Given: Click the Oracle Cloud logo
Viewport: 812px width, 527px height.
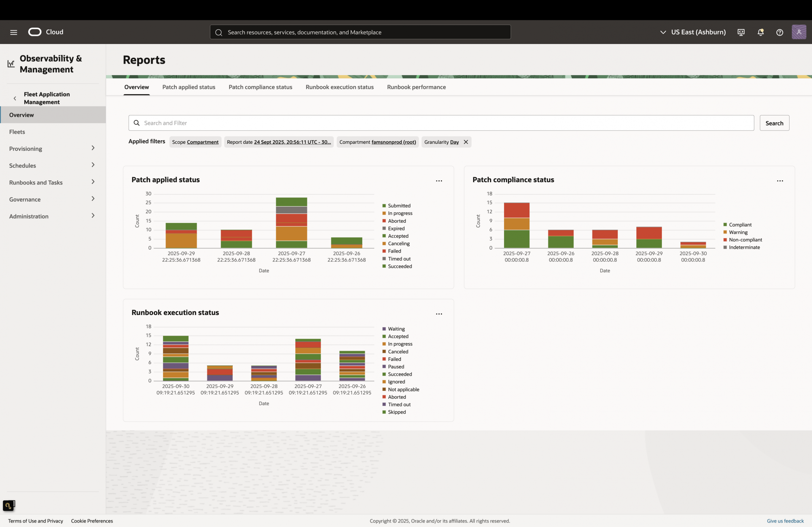Looking at the screenshot, I should pyautogui.click(x=35, y=32).
